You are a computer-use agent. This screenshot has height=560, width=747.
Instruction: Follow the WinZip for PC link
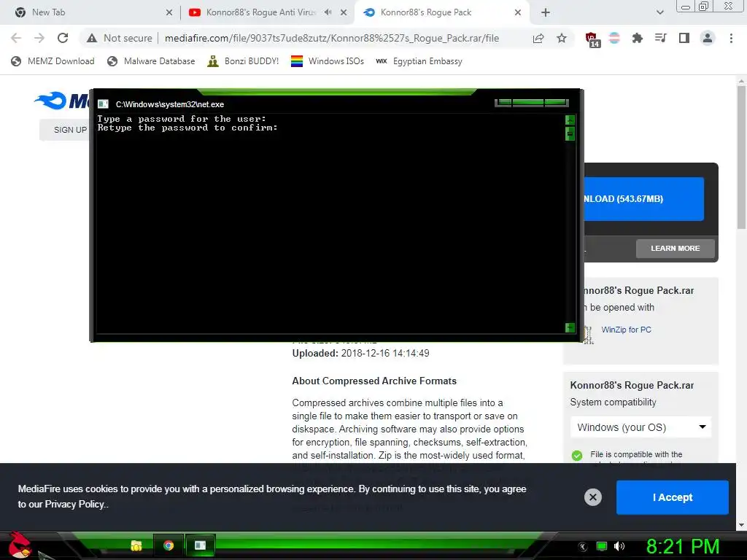[x=626, y=330]
